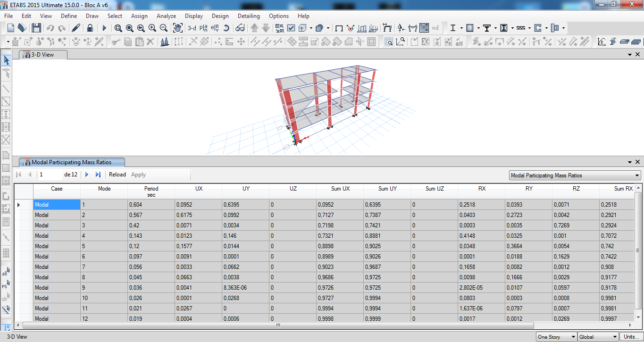Open composite column design dropdown arrow
644x342 pixels.
tap(513, 28)
